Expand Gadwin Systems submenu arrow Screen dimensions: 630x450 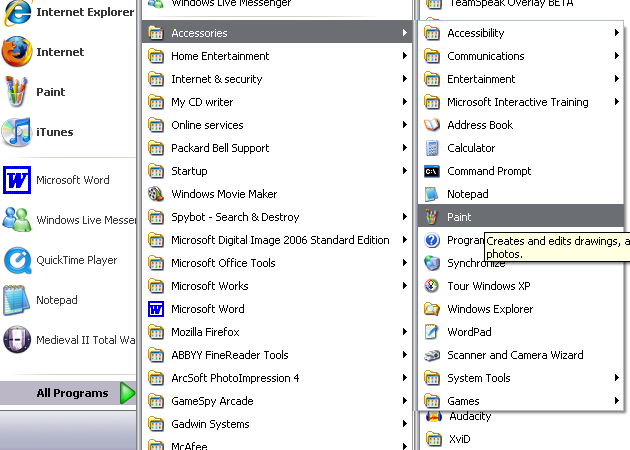(x=405, y=423)
